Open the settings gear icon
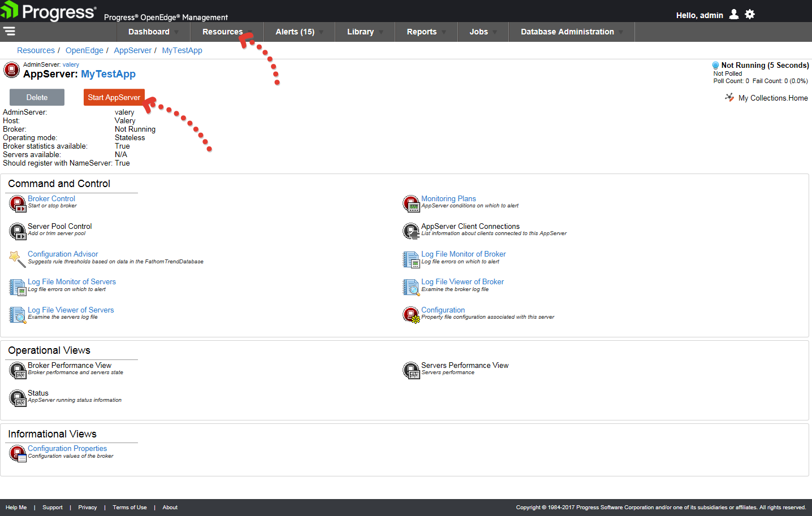The height and width of the screenshot is (516, 812). click(750, 14)
